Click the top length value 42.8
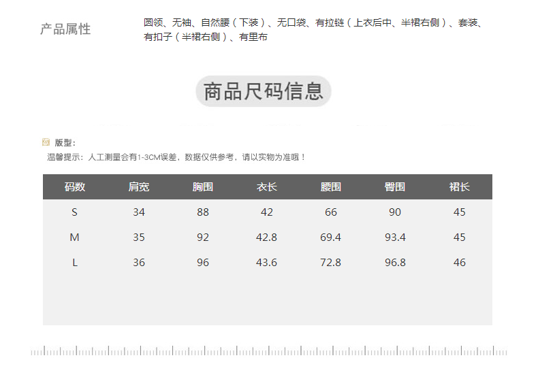Image resolution: width=538 pixels, height=392 pixels. (x=266, y=238)
